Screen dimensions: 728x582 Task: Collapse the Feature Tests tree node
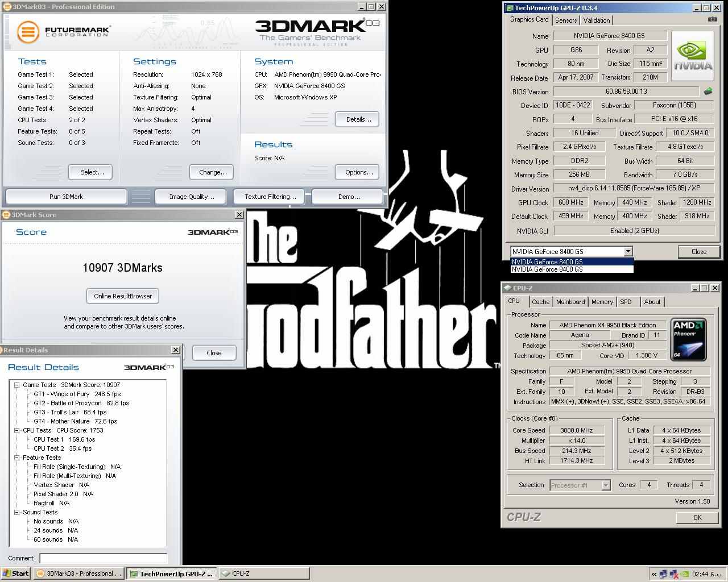coord(17,458)
